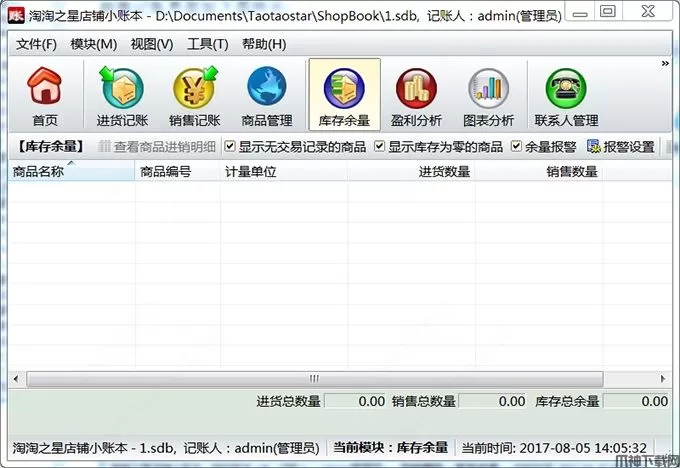The height and width of the screenshot is (468, 680).
Task: Open the 视图(V) menu
Action: (x=152, y=44)
